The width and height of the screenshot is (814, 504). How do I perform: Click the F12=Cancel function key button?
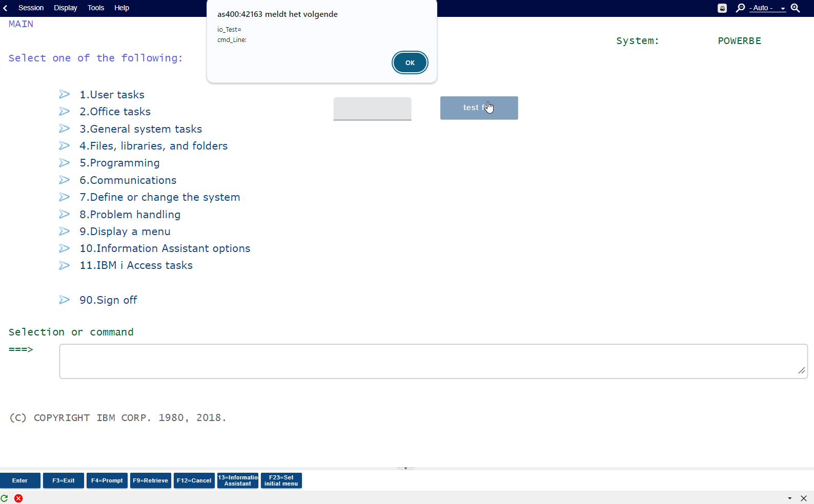tap(194, 480)
